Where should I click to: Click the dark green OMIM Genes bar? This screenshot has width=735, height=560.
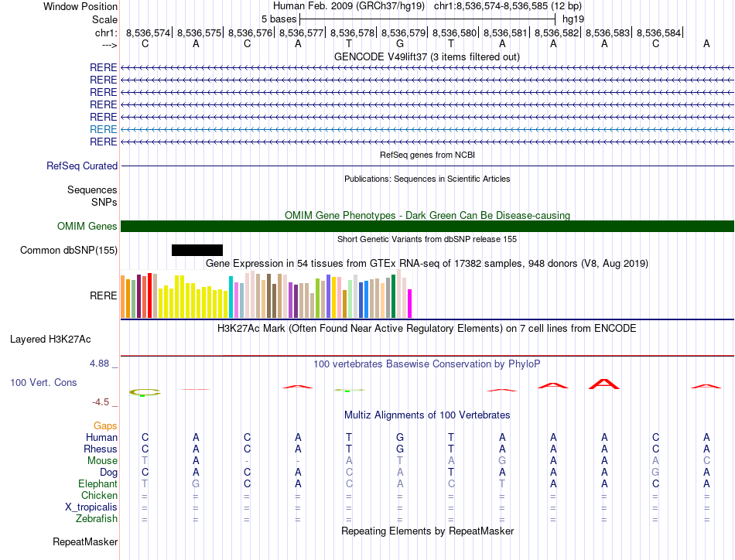[427, 227]
